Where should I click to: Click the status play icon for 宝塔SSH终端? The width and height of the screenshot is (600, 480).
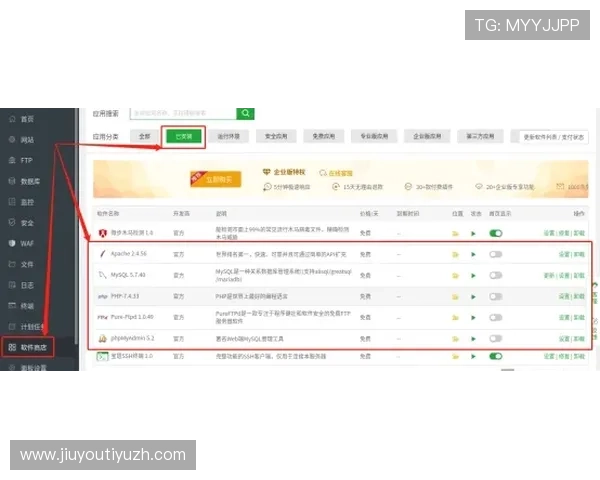click(x=473, y=357)
